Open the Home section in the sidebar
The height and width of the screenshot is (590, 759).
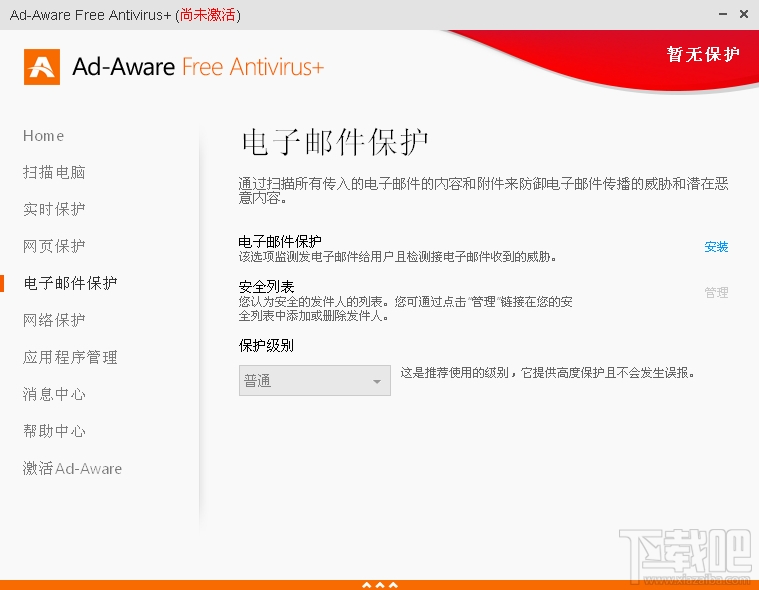(43, 136)
